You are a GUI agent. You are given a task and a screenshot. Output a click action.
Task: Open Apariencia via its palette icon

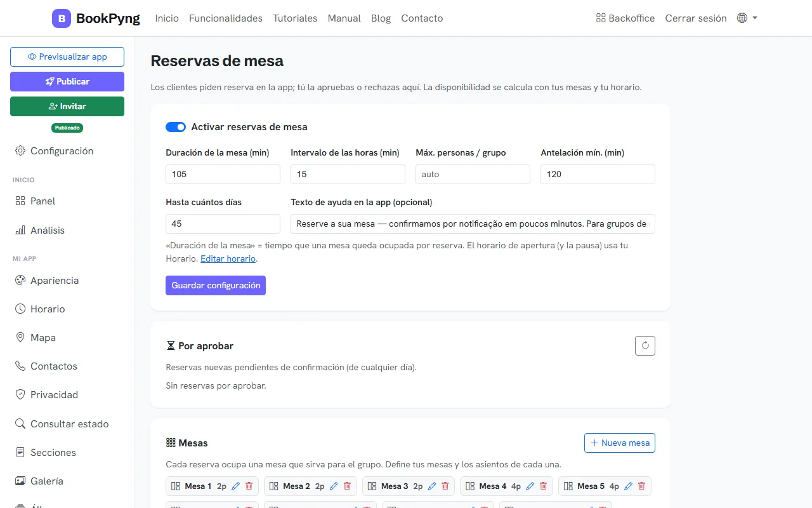[20, 280]
